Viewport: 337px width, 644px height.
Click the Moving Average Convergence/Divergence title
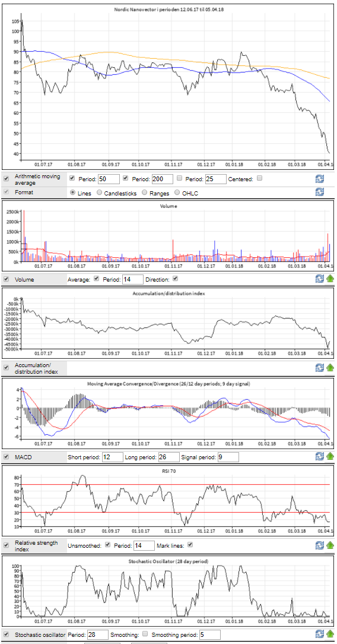169,384
